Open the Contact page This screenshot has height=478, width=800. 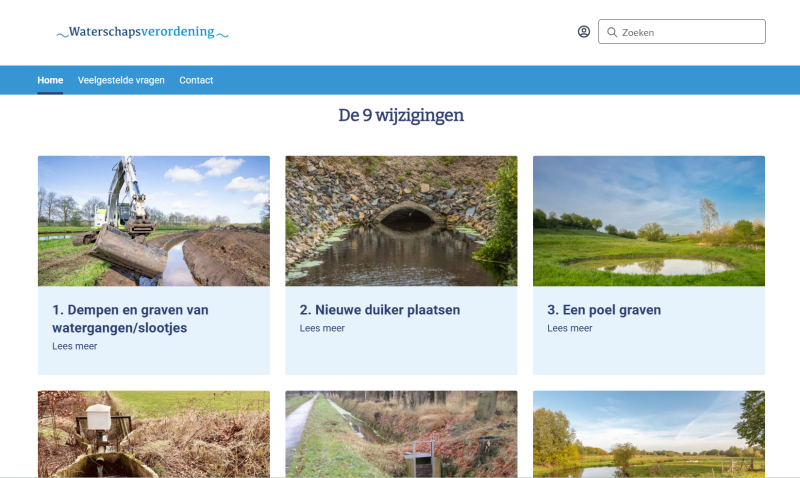tap(196, 80)
